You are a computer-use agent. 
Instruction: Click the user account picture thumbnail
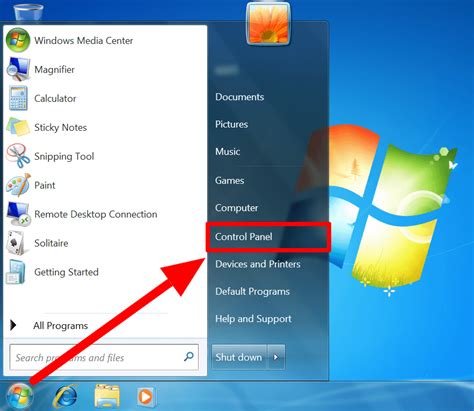[x=268, y=24]
